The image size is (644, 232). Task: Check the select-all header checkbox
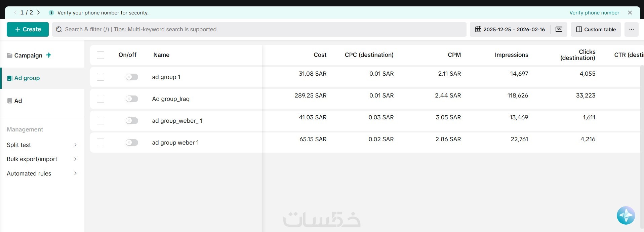100,55
